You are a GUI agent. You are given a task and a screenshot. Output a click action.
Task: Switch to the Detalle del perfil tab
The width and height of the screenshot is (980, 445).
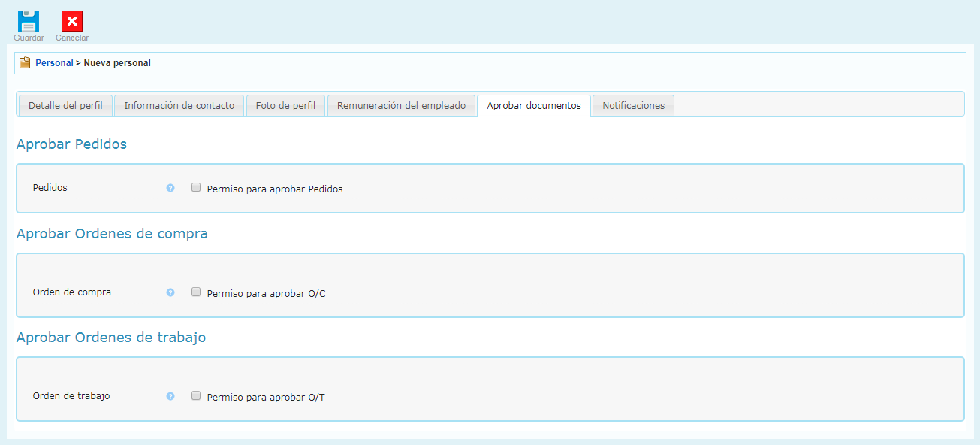point(65,106)
